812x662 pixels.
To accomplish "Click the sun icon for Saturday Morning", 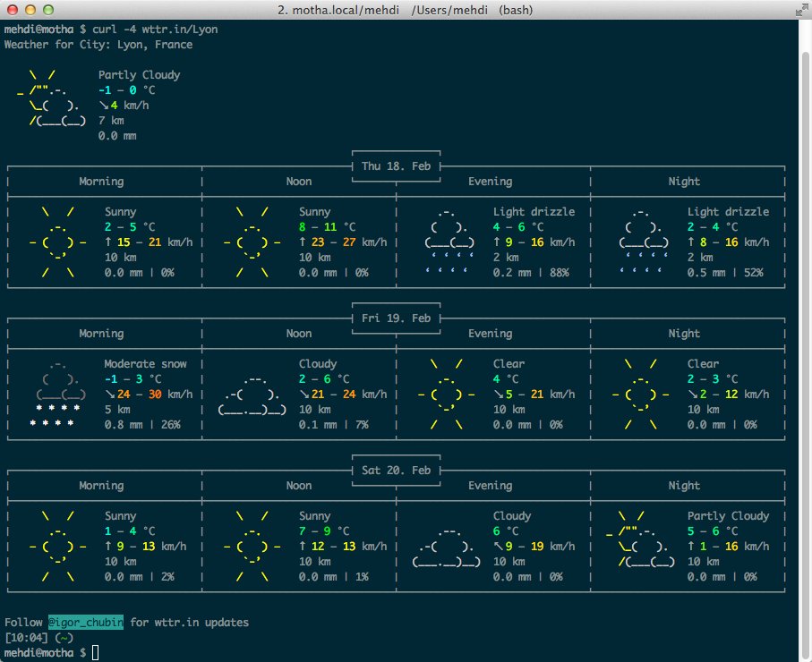I will [57, 547].
